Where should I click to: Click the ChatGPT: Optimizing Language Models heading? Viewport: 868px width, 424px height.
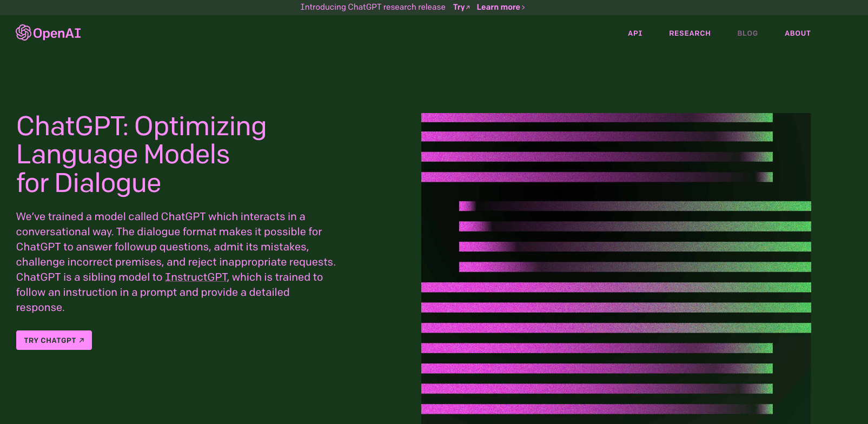pyautogui.click(x=141, y=155)
